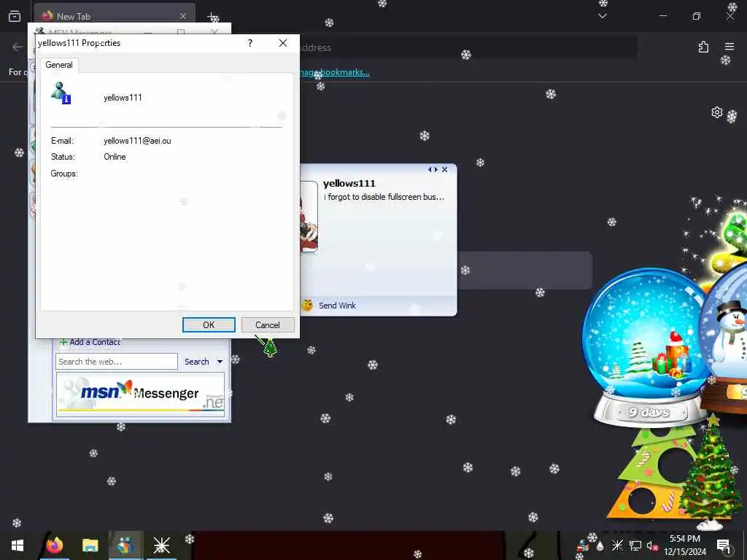Open a new browser tab with plus
This screenshot has width=747, height=560.
(213, 17)
